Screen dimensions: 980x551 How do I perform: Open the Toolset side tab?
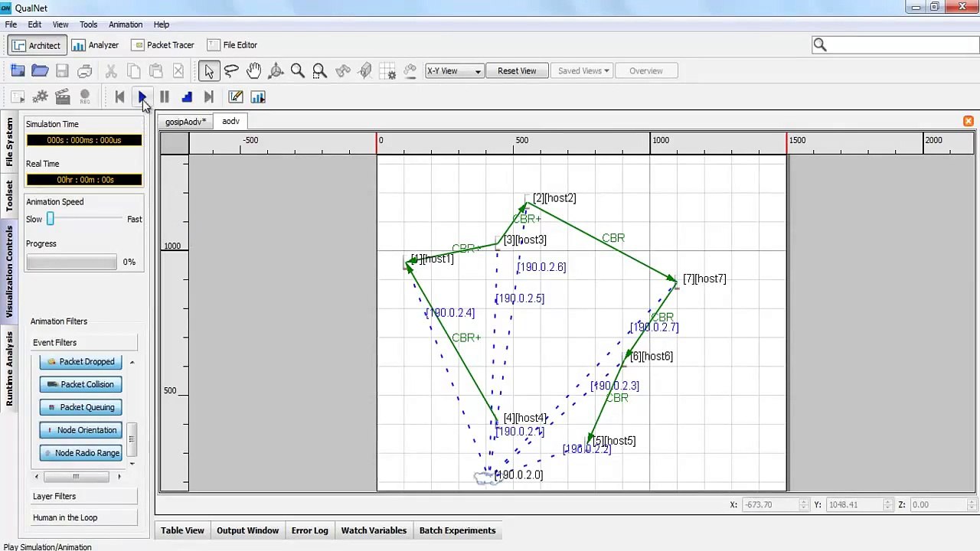point(10,196)
